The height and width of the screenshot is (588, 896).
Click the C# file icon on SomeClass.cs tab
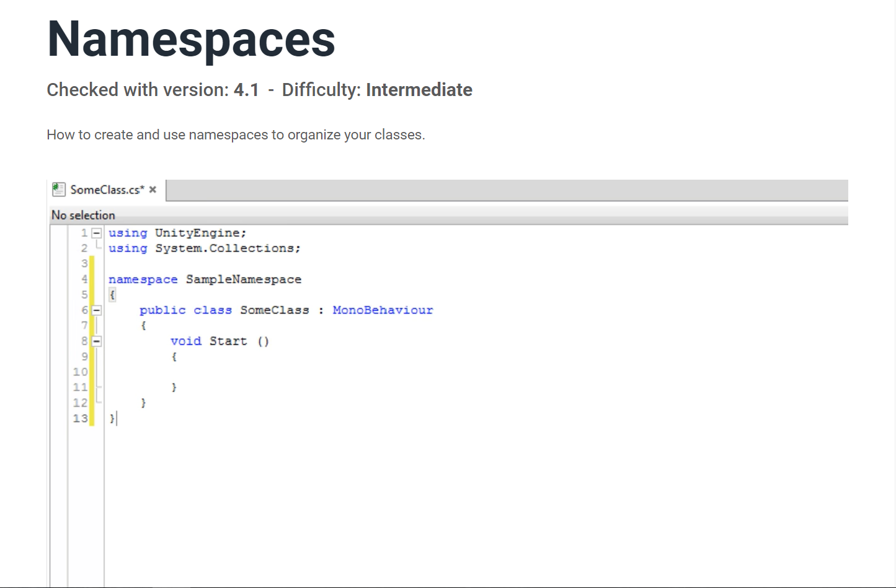(x=59, y=189)
